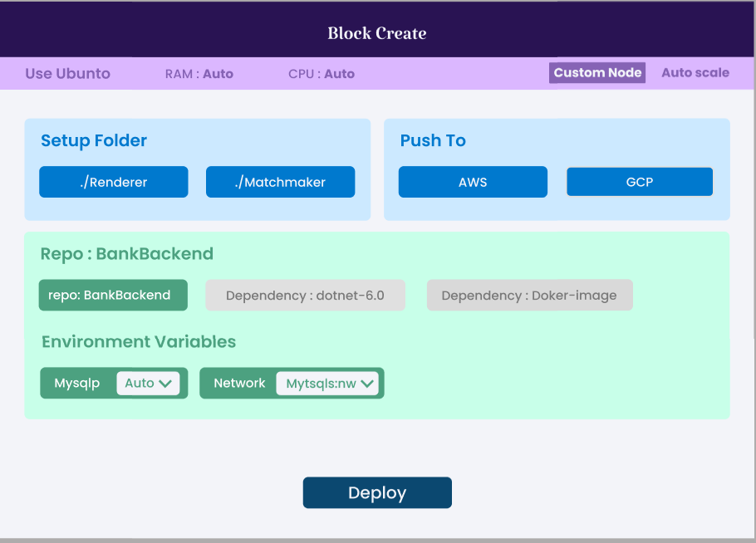Click the CPU: Auto setting

pos(321,74)
